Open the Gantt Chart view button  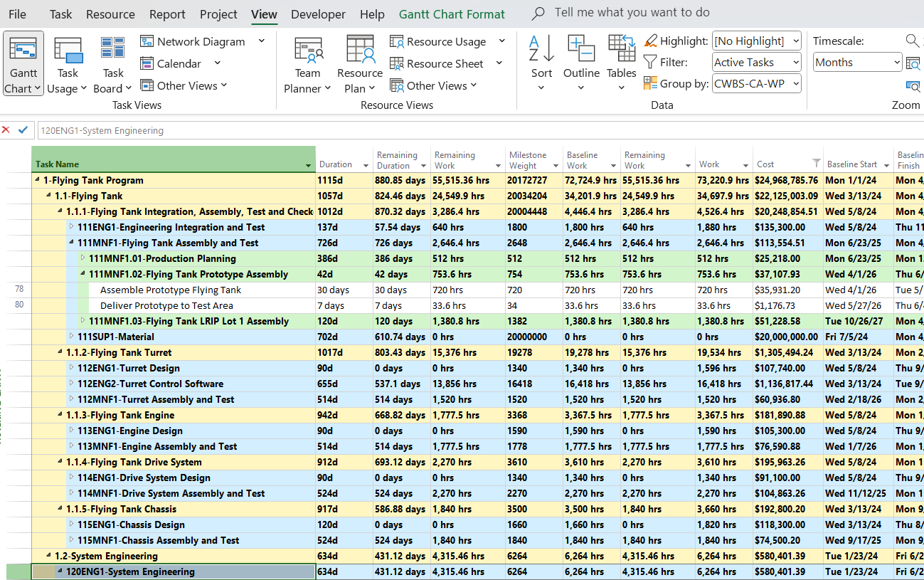[23, 65]
